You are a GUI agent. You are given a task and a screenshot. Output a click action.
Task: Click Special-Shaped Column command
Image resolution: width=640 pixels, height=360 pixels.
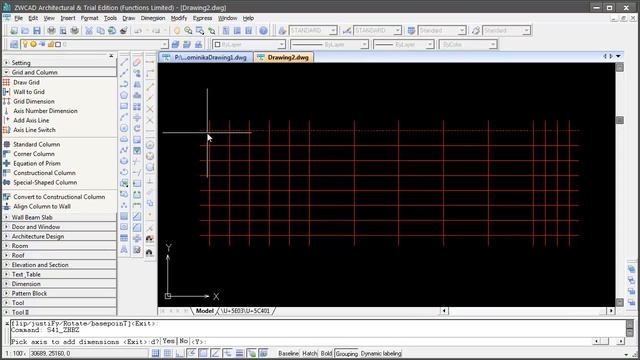tap(45, 182)
